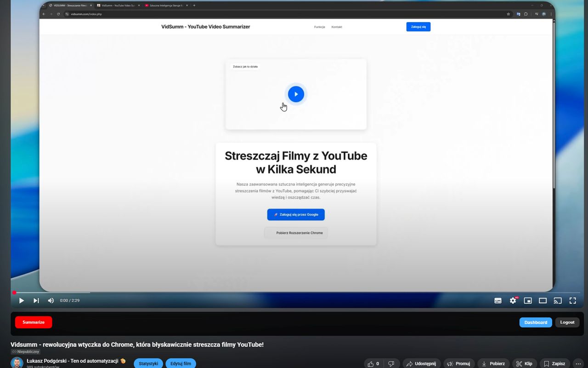Enter fullscreen mode
588x368 pixels.
(x=572, y=300)
